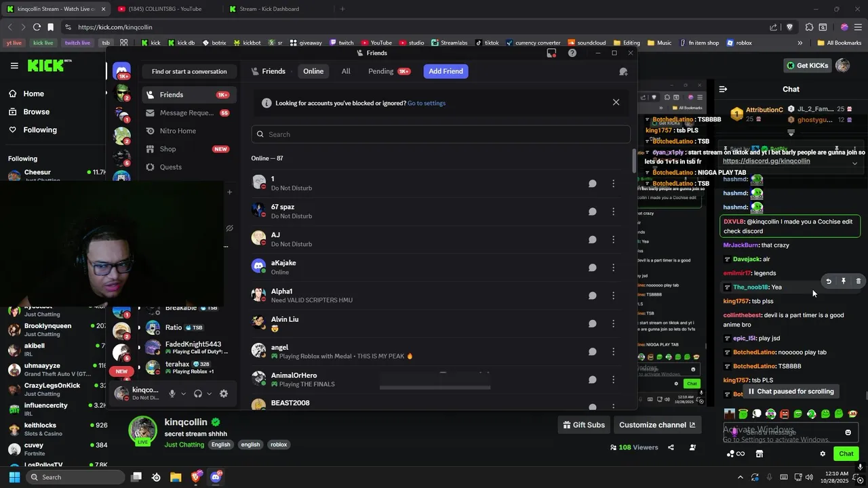Open File Explorer from taskbar
This screenshot has width=868, height=488.
point(176,477)
